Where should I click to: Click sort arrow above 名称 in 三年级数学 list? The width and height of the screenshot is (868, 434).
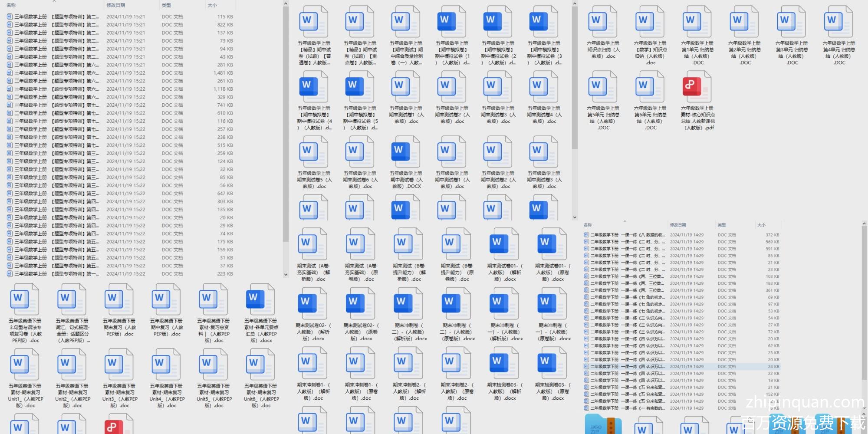[x=54, y=1]
